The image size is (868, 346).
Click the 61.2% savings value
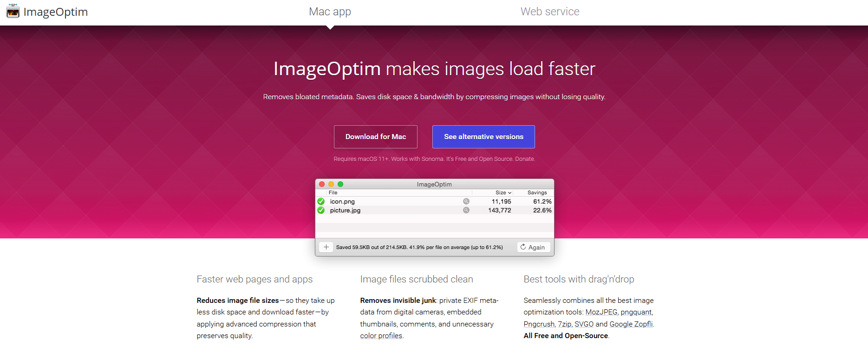coord(542,201)
